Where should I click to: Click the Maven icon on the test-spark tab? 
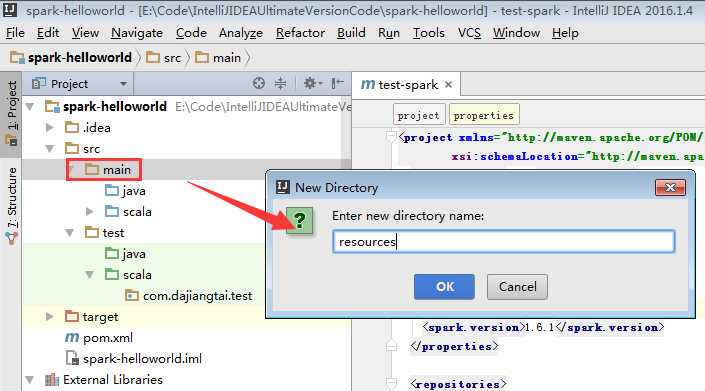tap(367, 84)
